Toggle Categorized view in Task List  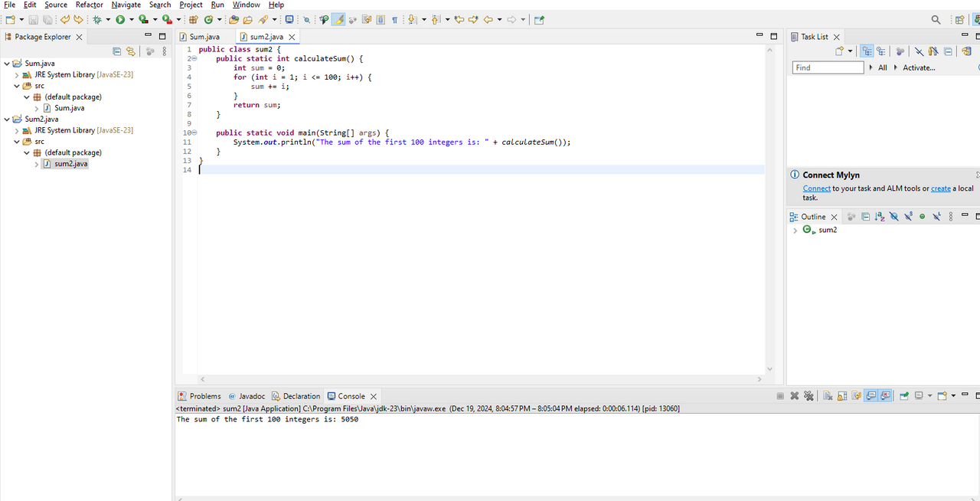click(x=867, y=51)
